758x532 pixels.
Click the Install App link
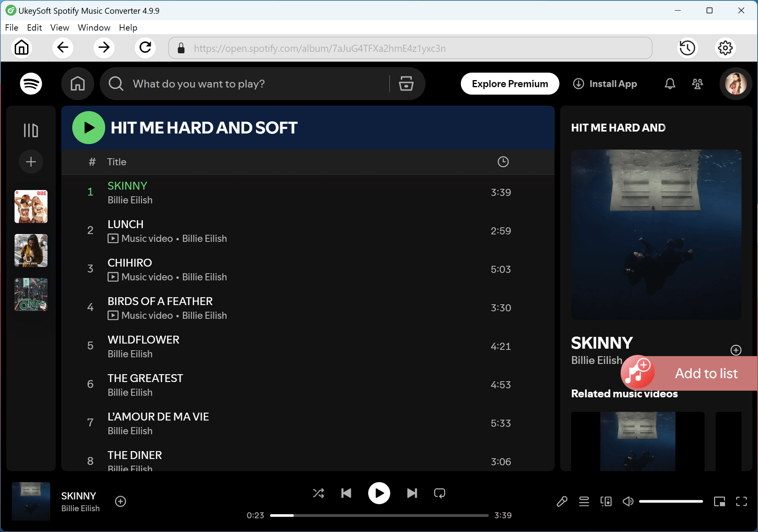[605, 84]
